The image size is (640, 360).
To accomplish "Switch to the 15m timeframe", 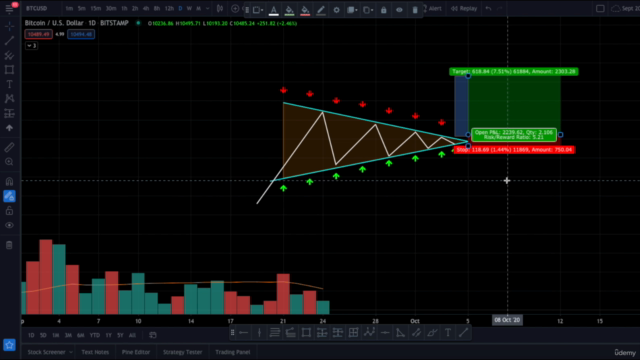I will tap(96, 9).
